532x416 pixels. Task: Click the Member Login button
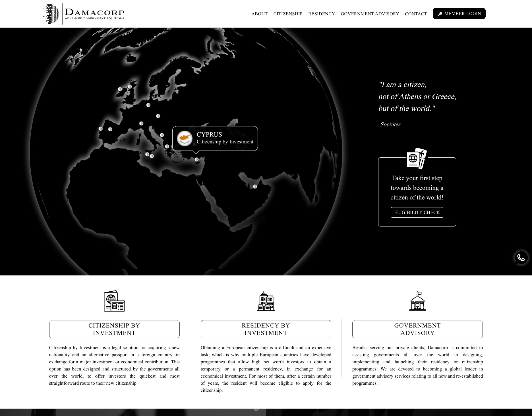click(459, 14)
